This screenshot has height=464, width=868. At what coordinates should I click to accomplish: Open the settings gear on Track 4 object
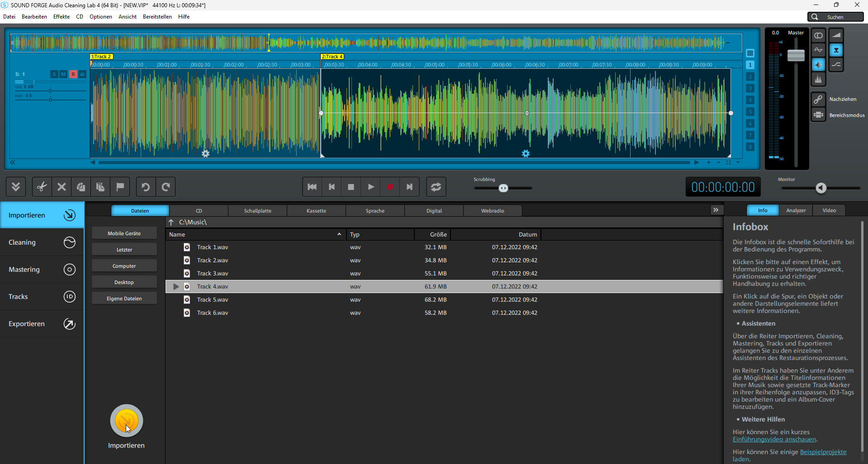point(526,154)
